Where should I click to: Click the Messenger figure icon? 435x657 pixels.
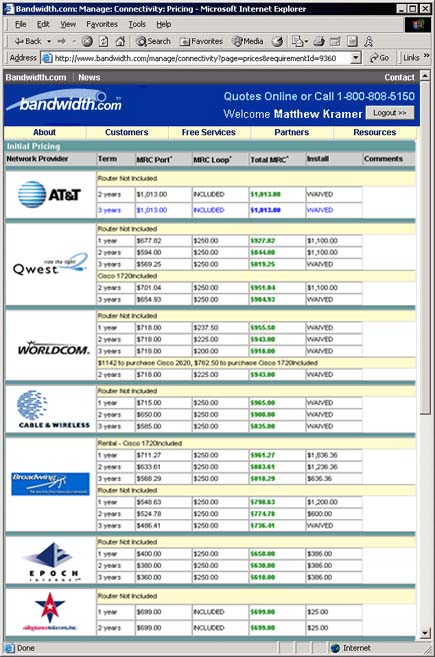point(369,41)
